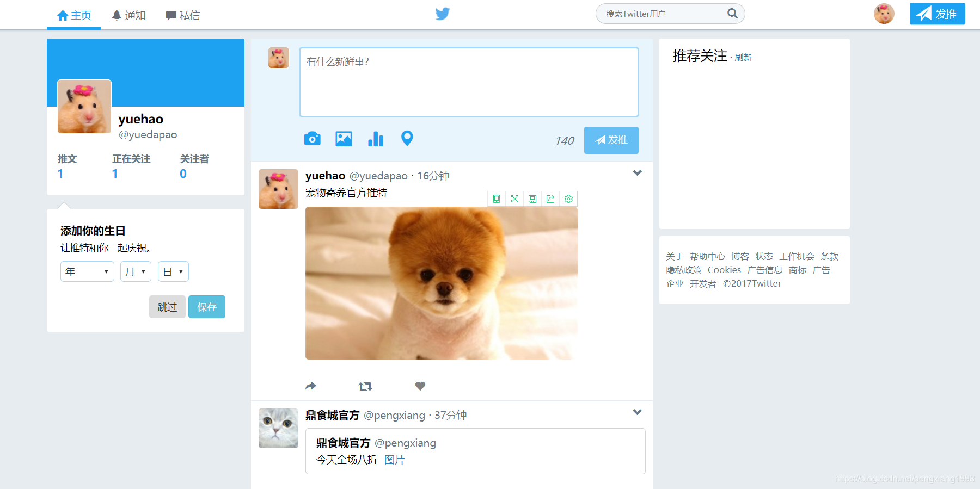Open the 鼎食城官方 author name of the tweet
The width and height of the screenshot is (980, 489).
(333, 415)
